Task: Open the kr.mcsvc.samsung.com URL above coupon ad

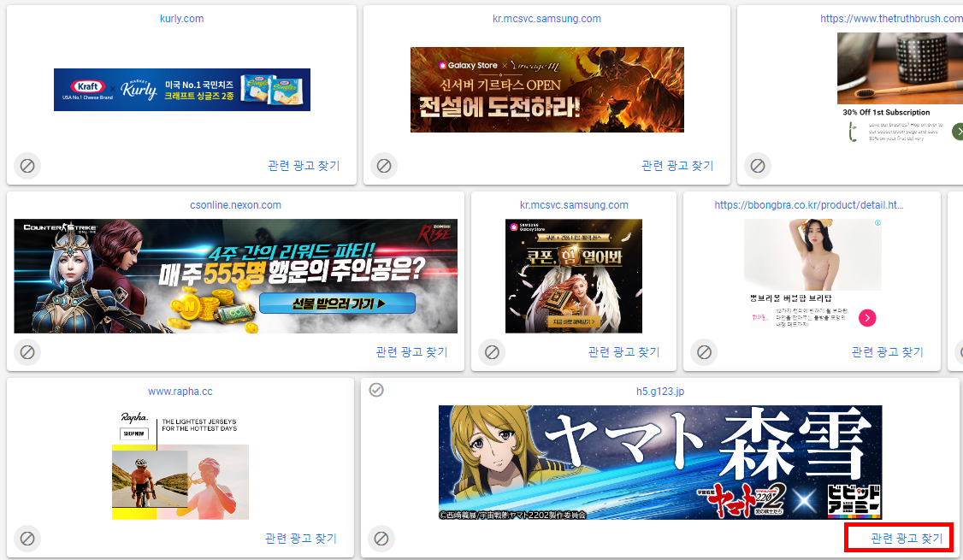Action: [574, 205]
